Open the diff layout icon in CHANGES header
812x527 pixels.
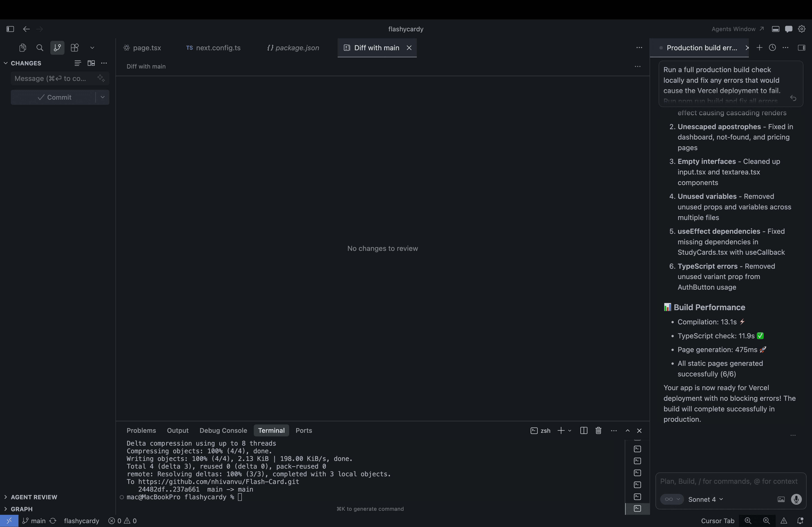tap(91, 63)
